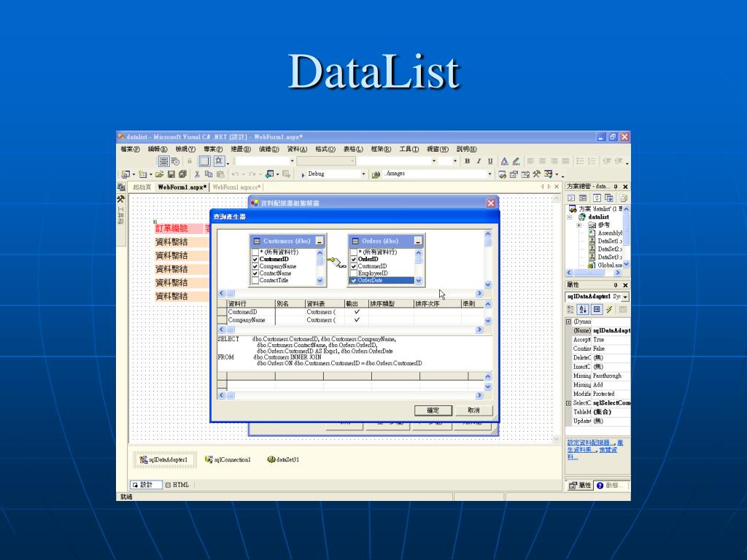The height and width of the screenshot is (560, 747).
Task: Click the background highlight pen icon
Action: pyautogui.click(x=516, y=161)
